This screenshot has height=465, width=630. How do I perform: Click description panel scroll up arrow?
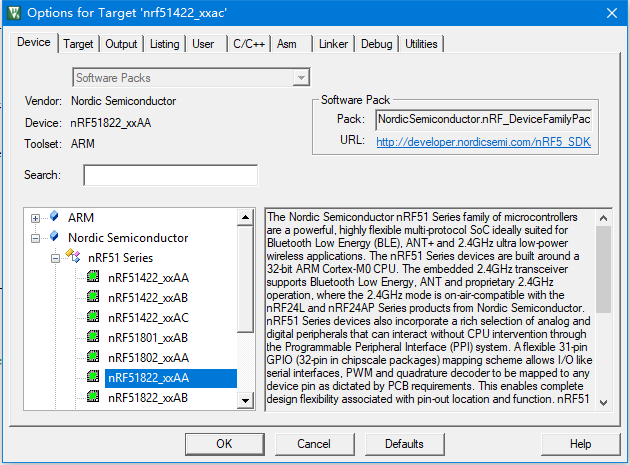[603, 218]
